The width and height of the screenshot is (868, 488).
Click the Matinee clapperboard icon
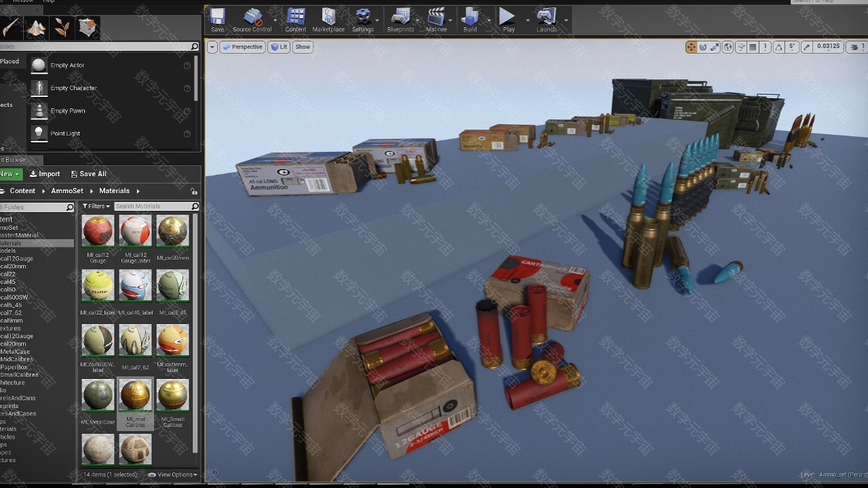pos(436,20)
